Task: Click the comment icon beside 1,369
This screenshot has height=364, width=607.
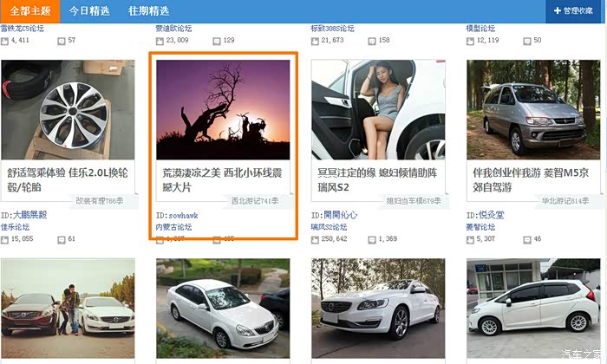Action: click(372, 240)
